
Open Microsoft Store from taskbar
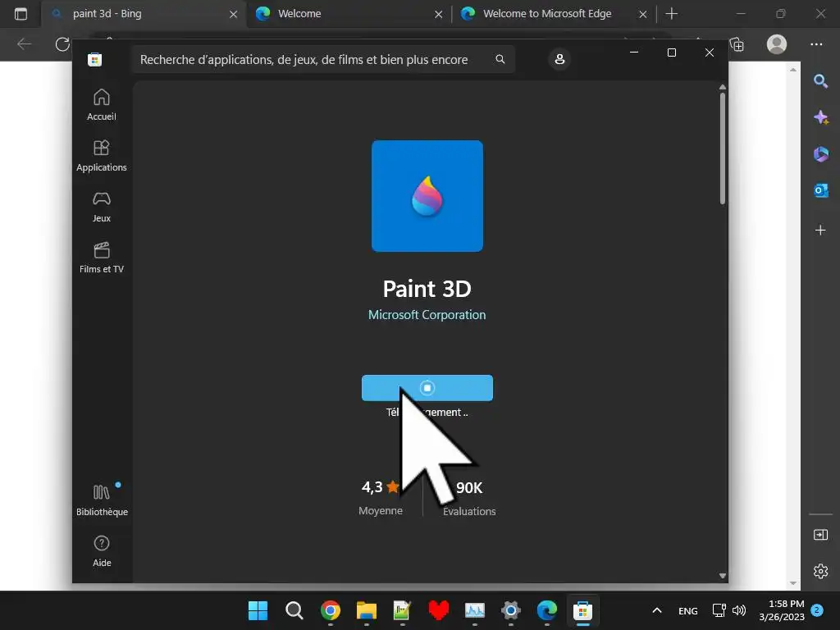(583, 610)
